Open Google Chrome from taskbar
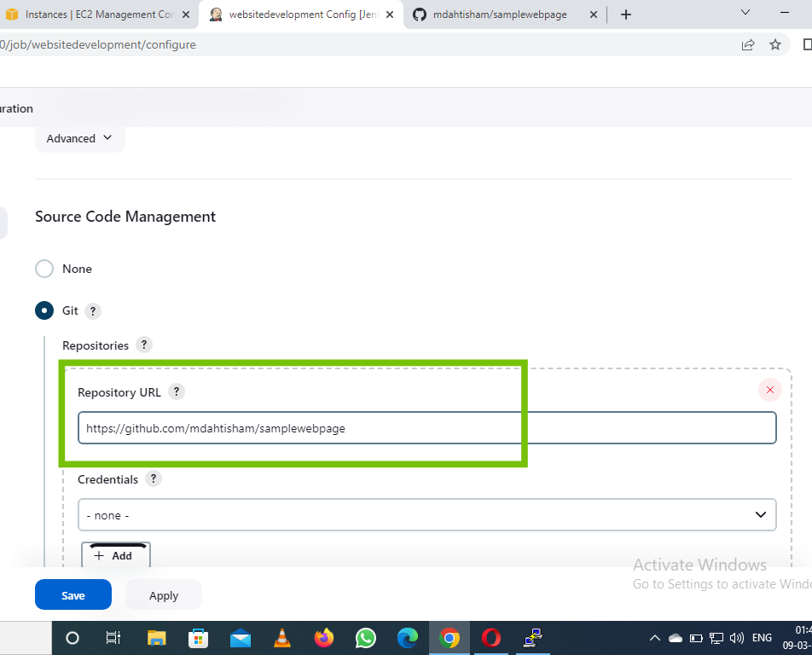This screenshot has height=655, width=812. [x=449, y=638]
